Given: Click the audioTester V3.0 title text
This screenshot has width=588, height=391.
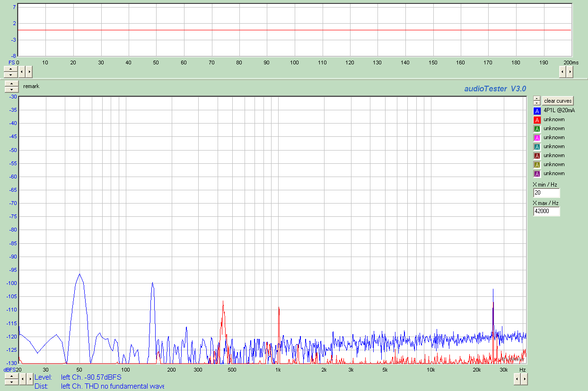Looking at the screenshot, I should [x=495, y=89].
